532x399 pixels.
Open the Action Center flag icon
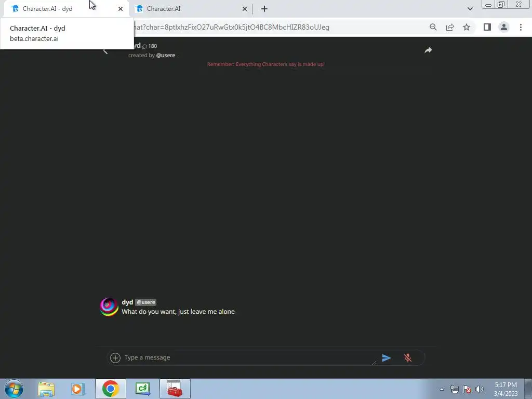pos(467,389)
